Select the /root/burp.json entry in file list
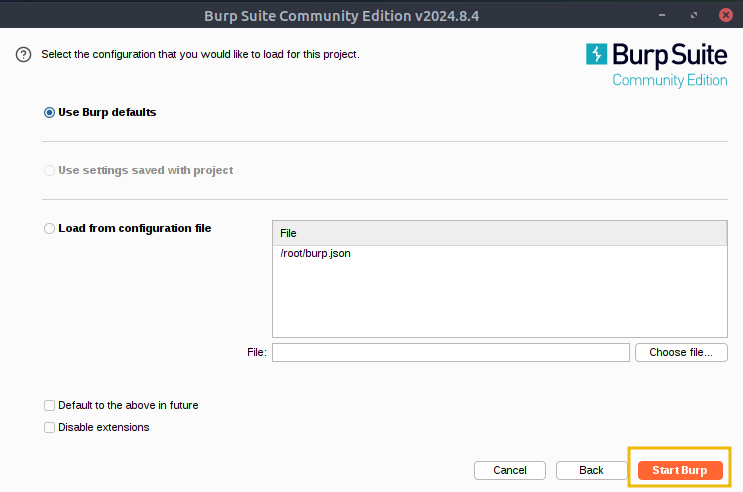 (499, 254)
